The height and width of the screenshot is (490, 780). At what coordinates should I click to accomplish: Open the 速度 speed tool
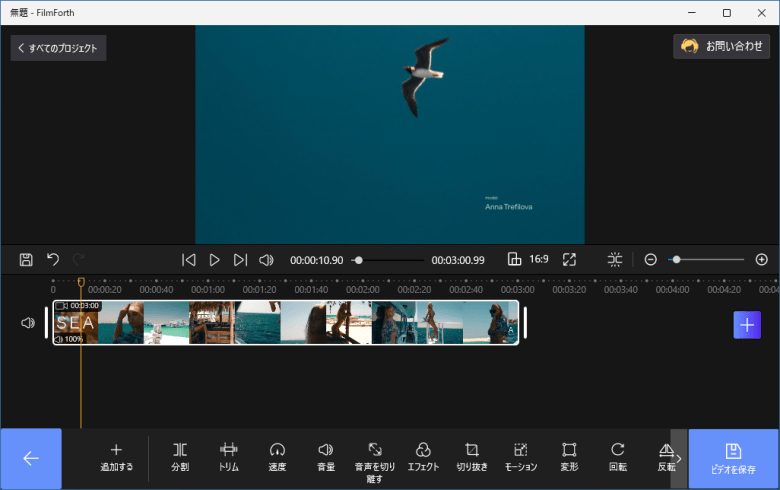[x=277, y=457]
